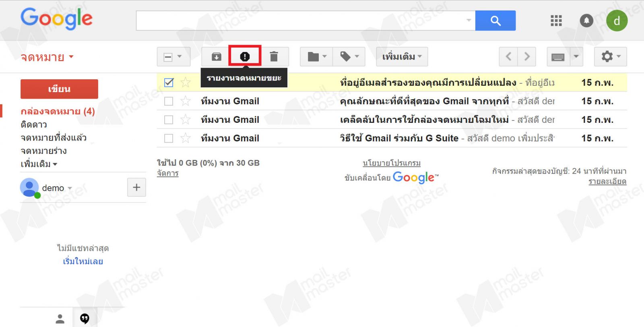Open the input tools dropdown arrow
Image resolution: width=644 pixels, height=327 pixels.
click(x=576, y=57)
